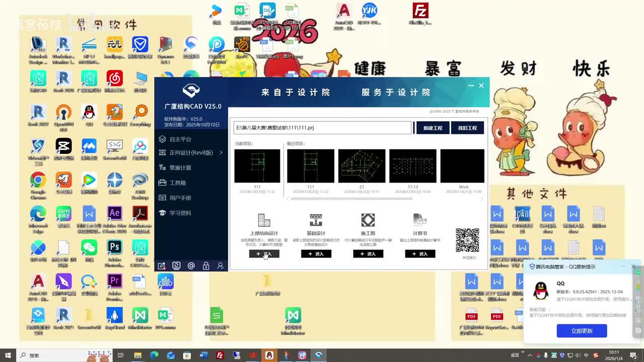Open the Microsoft Edge desktop shortcut
Screen dimensions: 644x362
(38, 220)
